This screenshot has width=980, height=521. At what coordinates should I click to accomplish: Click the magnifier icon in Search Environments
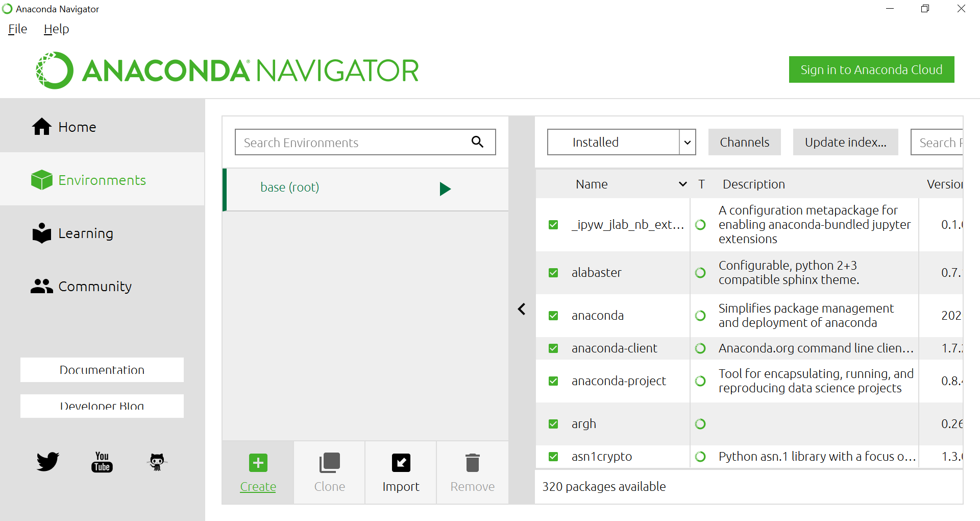pyautogui.click(x=477, y=142)
